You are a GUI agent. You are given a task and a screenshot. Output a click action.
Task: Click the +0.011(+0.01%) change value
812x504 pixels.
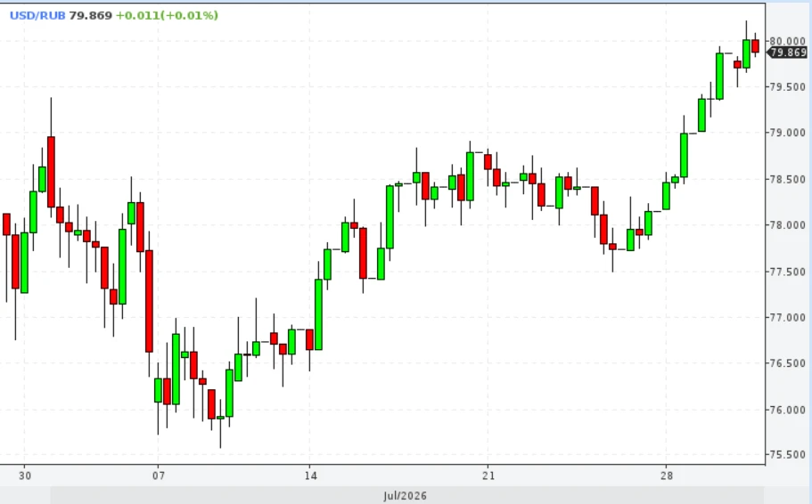[167, 15]
